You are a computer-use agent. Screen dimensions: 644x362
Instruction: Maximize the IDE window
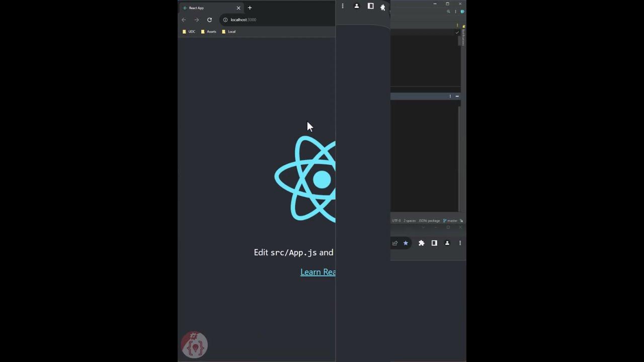[447, 4]
